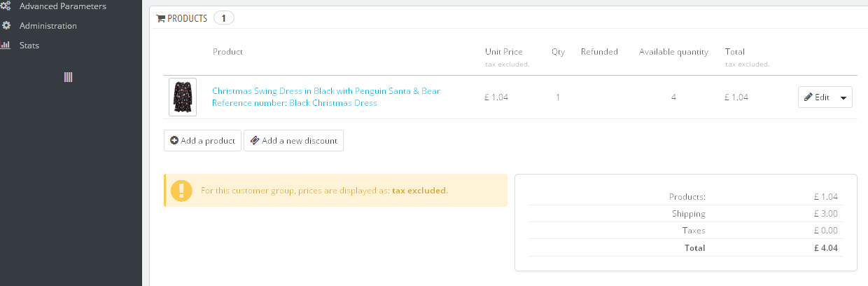
Task: Click the shopping cart Products icon
Action: (160, 19)
